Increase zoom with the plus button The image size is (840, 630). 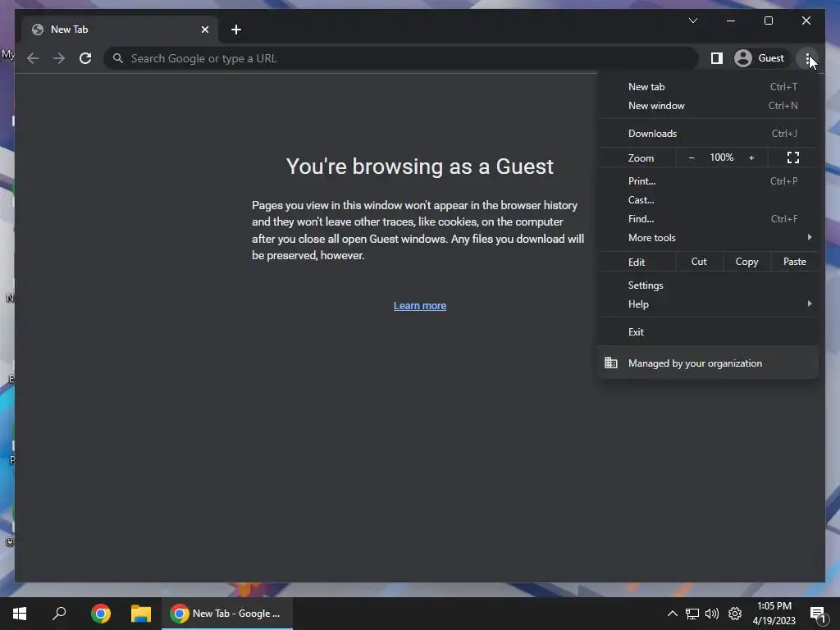751,157
